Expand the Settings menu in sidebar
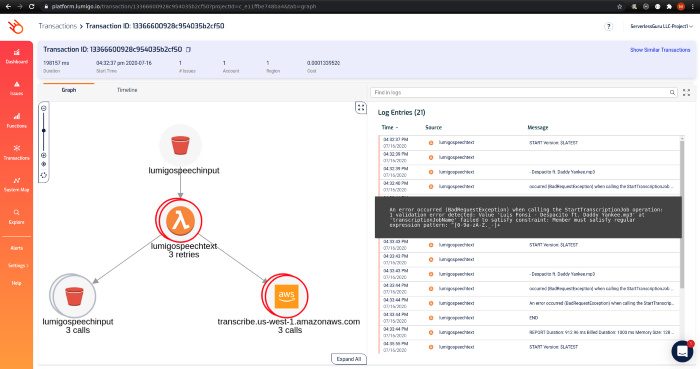 18,265
